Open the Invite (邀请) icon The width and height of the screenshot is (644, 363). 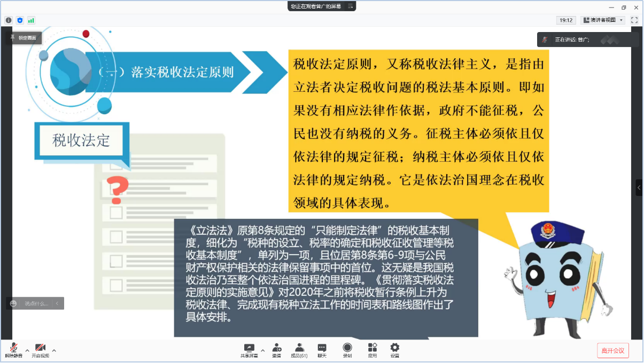(276, 350)
